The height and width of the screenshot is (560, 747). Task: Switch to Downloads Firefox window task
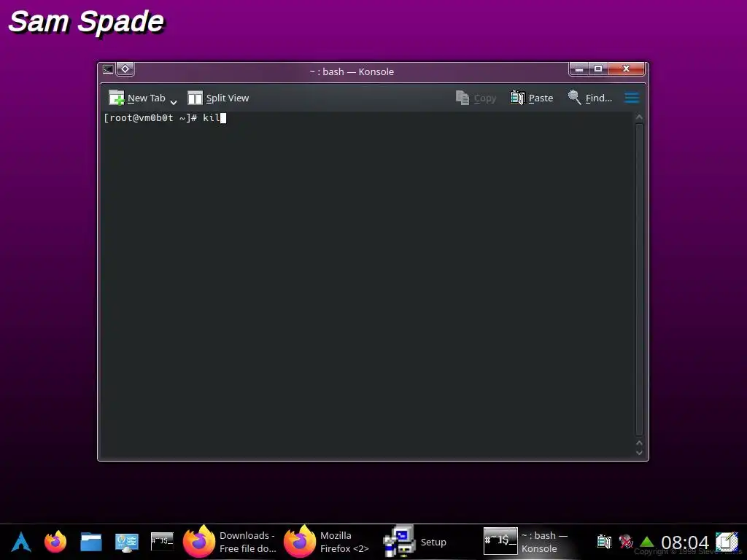coord(231,542)
